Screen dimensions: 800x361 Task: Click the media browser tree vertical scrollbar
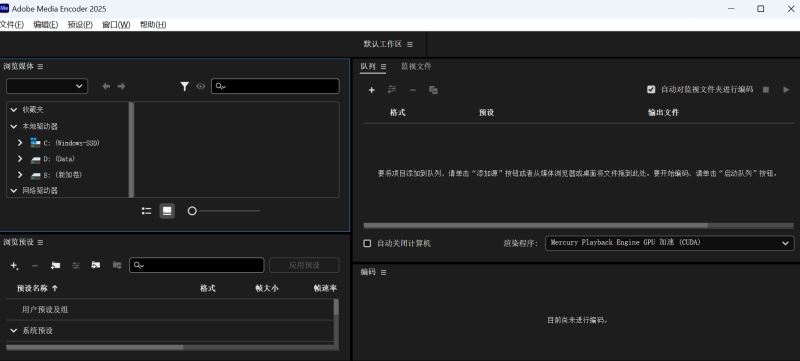click(131, 149)
